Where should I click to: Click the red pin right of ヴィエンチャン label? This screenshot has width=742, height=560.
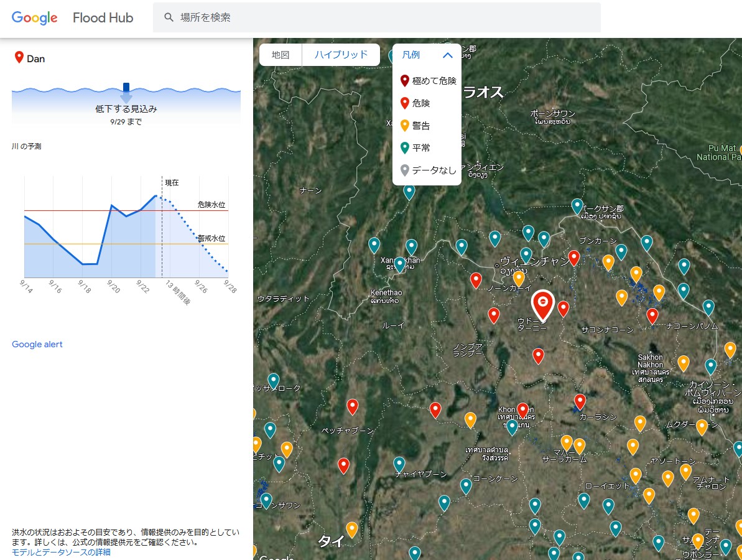pos(574,258)
